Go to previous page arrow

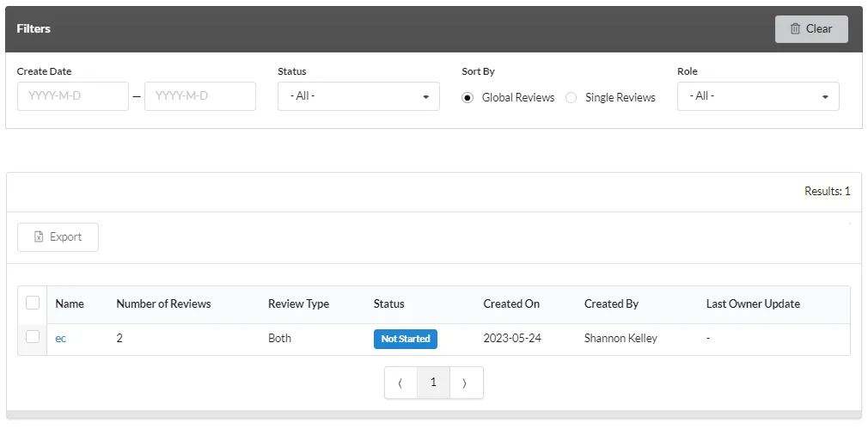click(400, 383)
